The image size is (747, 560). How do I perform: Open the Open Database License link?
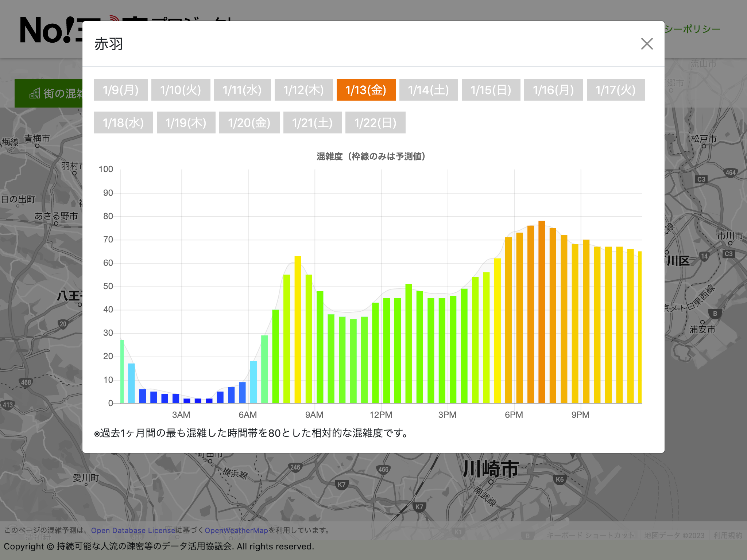[x=133, y=530]
